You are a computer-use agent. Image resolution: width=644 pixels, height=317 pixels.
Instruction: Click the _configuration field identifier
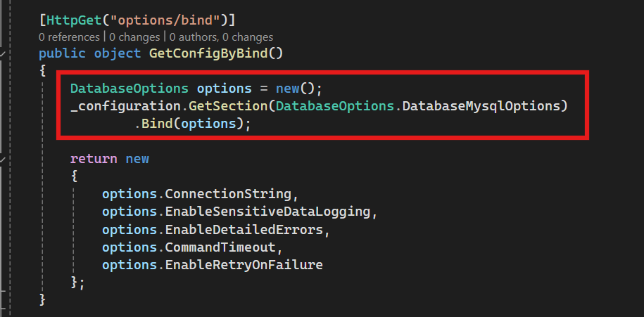click(x=122, y=106)
